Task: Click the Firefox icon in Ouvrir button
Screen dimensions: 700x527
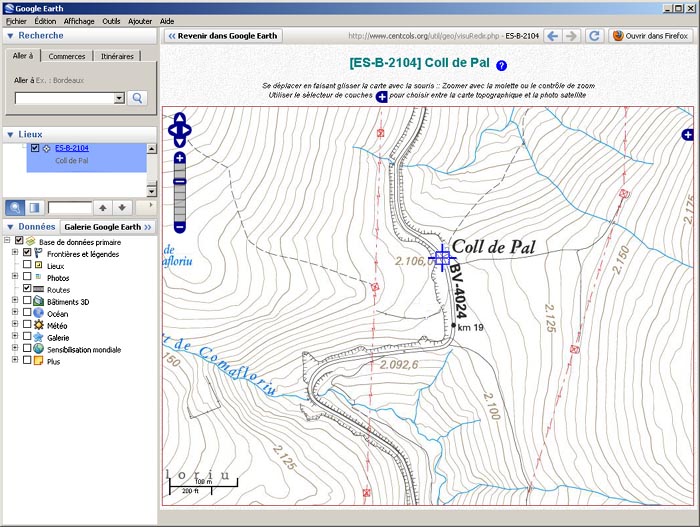Action: [x=618, y=36]
